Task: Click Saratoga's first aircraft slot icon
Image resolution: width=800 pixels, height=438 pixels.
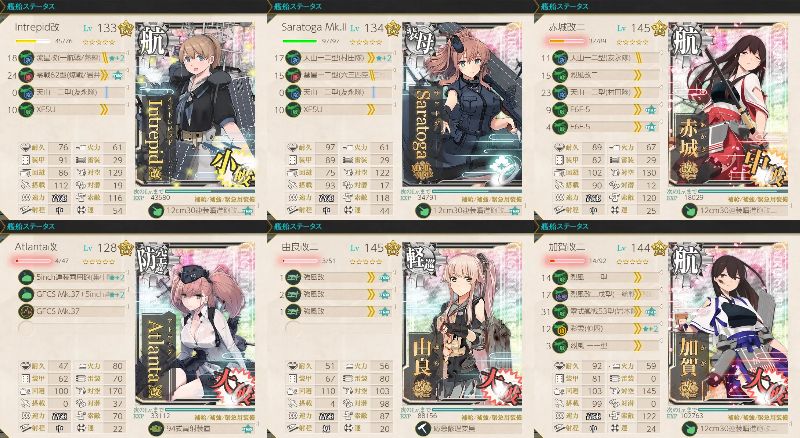Action: [293, 58]
